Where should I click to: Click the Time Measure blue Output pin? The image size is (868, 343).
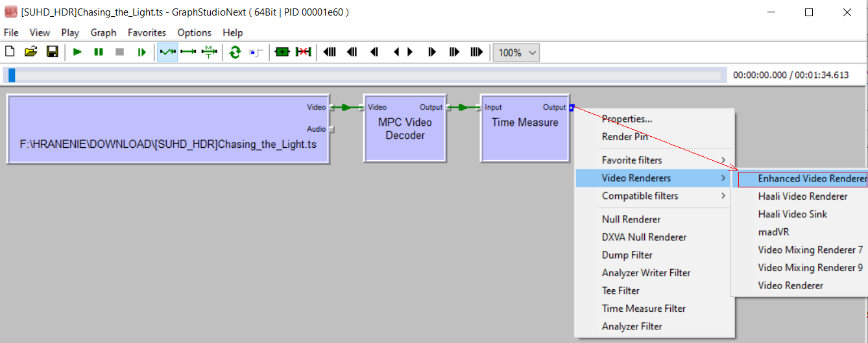click(571, 107)
